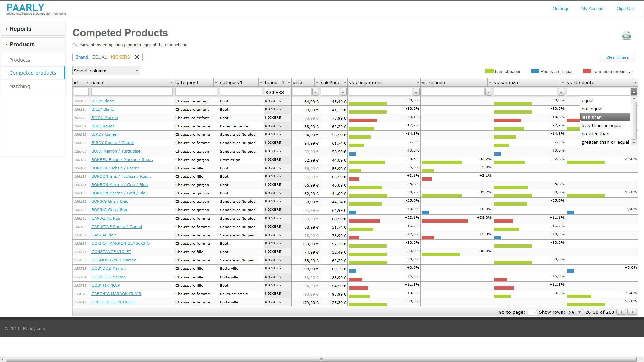The width and height of the screenshot is (644, 362).
Task: Export table with the CSV icon
Action: click(x=626, y=35)
